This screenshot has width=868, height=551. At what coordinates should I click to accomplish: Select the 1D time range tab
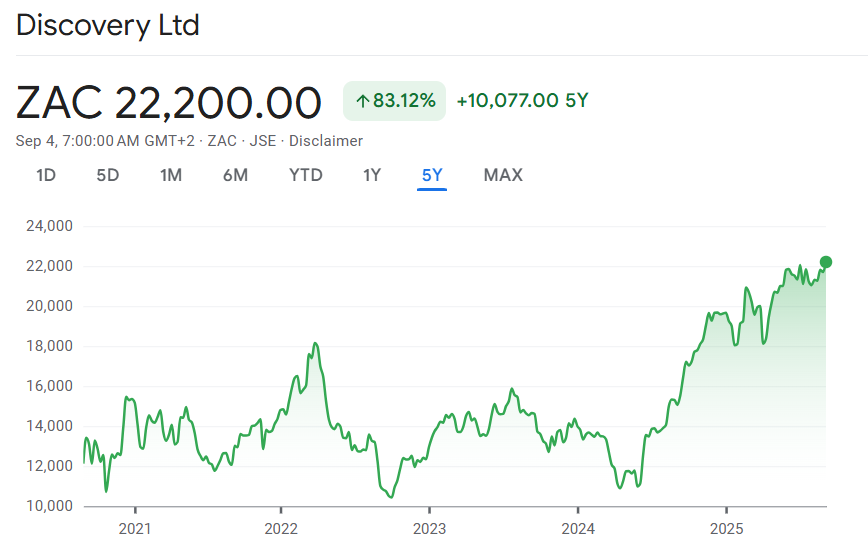tap(46, 176)
